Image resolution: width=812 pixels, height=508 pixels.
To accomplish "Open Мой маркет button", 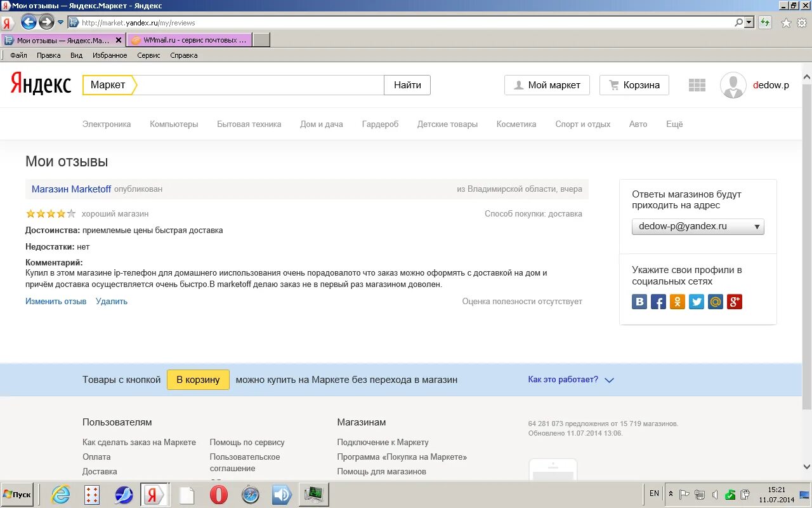I will 547,85.
